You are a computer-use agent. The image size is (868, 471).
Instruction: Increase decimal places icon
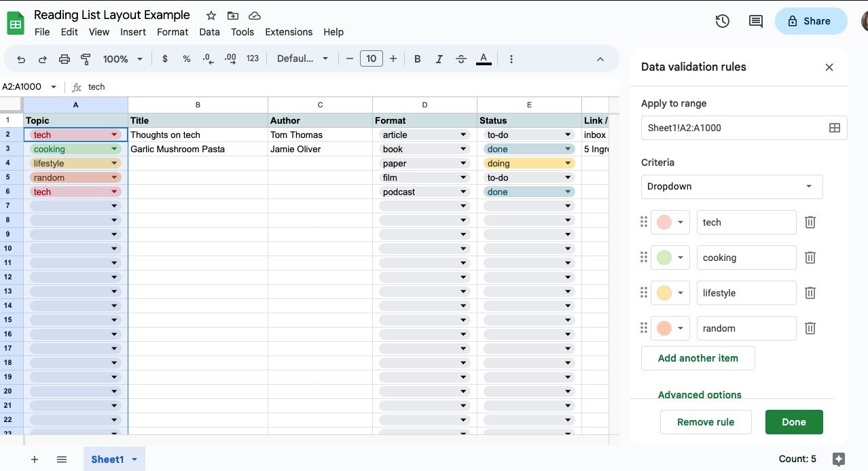tap(230, 59)
